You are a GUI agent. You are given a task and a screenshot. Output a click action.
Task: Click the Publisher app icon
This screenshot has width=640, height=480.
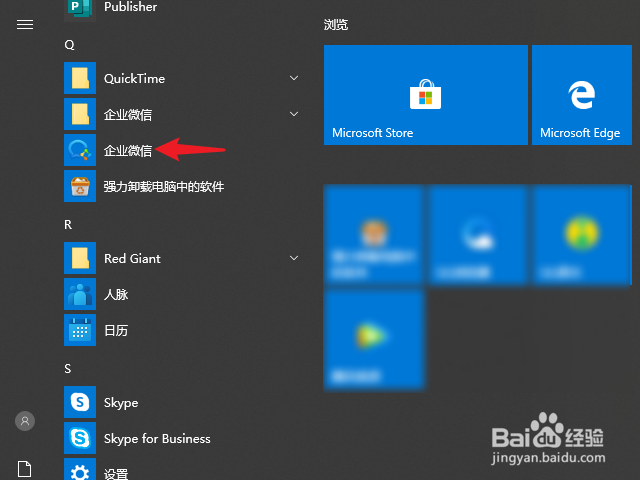click(80, 9)
